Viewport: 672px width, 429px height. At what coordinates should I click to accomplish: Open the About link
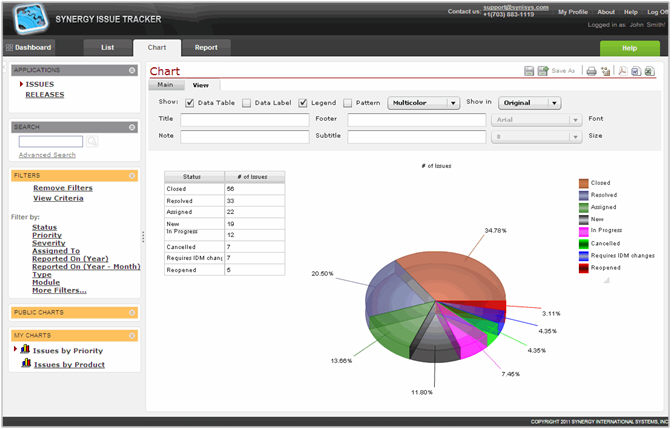tap(606, 12)
